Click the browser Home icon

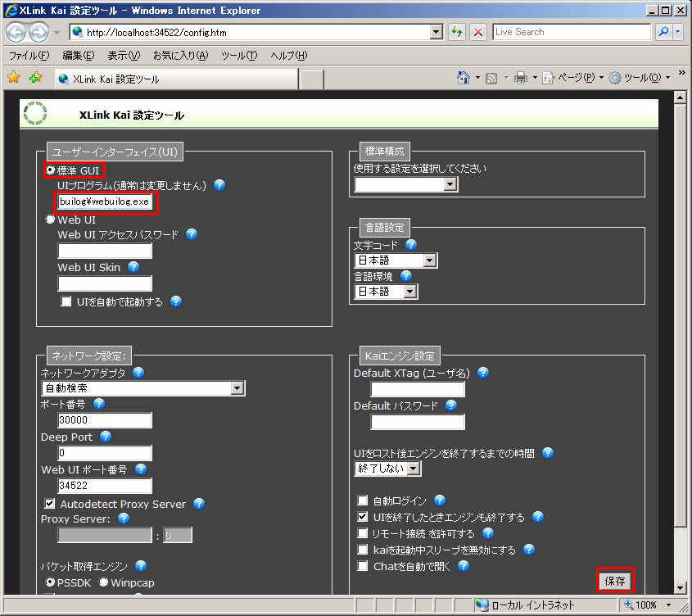click(x=464, y=78)
